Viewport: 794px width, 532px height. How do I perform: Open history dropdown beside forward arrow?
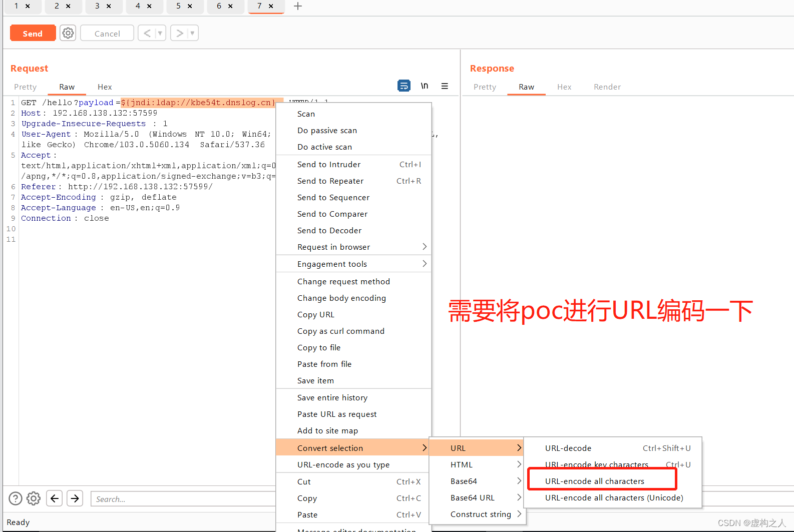click(x=193, y=33)
